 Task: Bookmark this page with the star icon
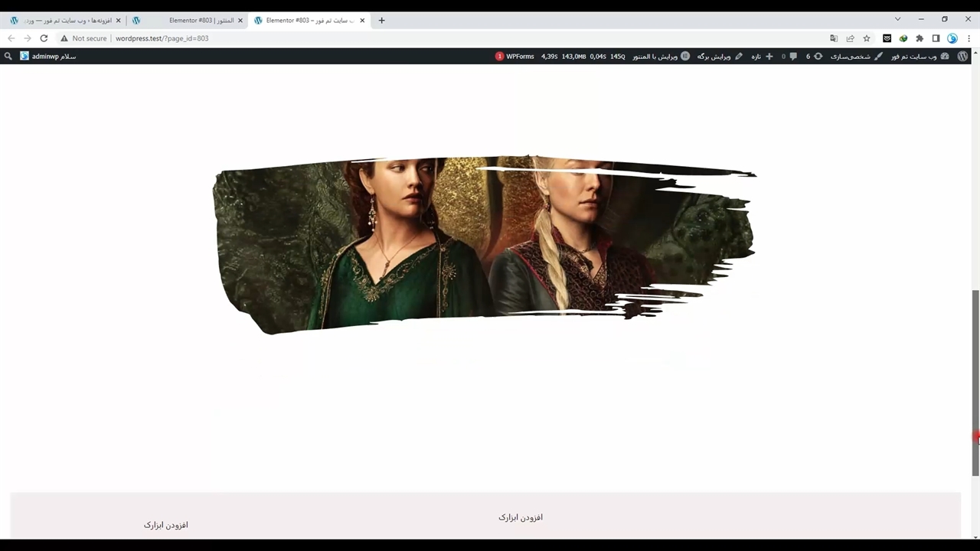(x=867, y=38)
